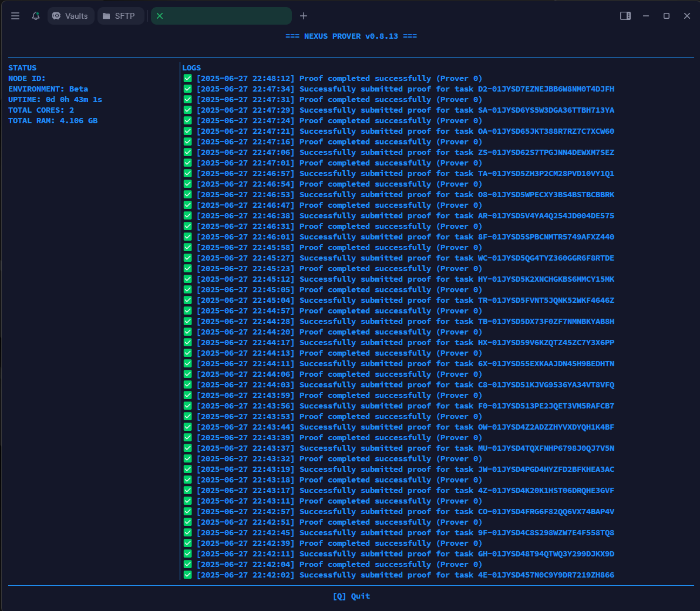Viewport: 700px width, 611px height.
Task: Select task ID O8-01JYSD5WPECXY3BS4BSTBCBBRK
Action: pos(546,195)
